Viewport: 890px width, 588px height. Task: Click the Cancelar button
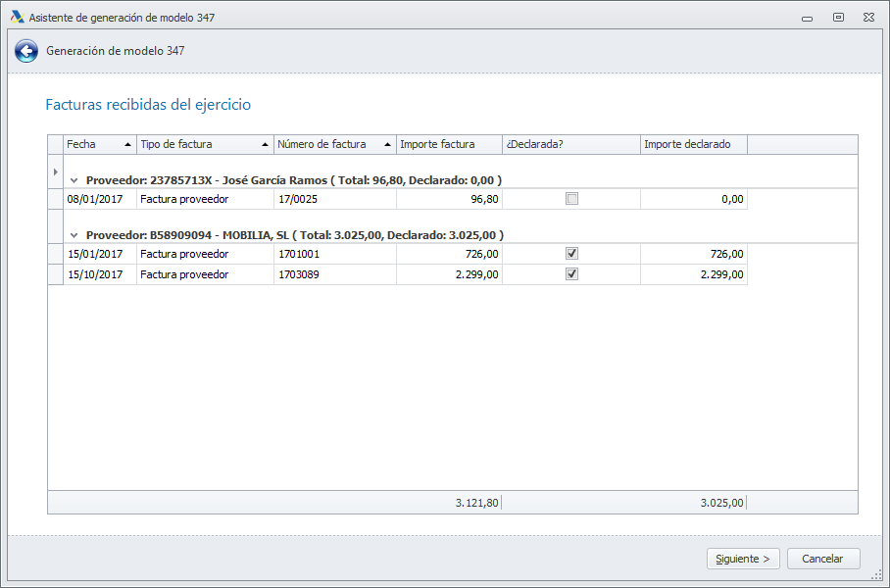[822, 559]
